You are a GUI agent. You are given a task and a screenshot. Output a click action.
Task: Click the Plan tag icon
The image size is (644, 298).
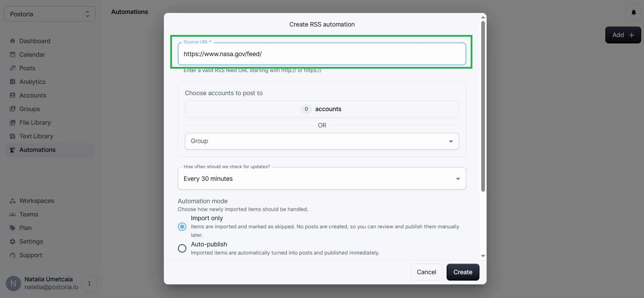click(13, 228)
